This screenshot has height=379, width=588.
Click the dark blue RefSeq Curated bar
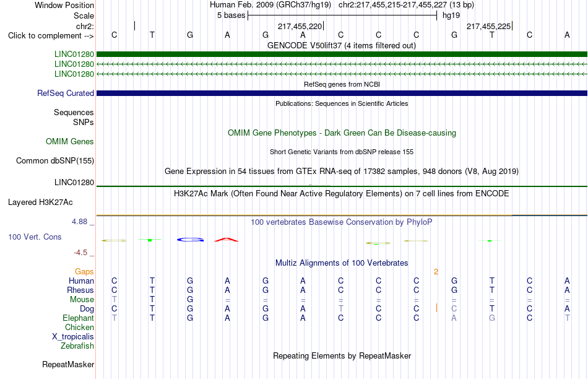point(342,93)
